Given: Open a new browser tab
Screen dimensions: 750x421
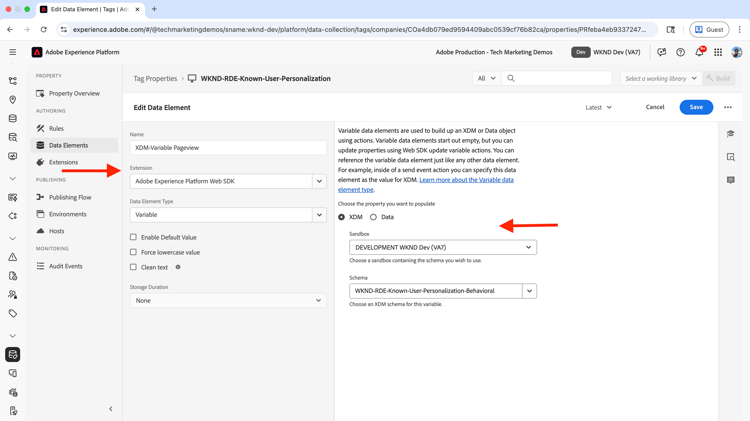Looking at the screenshot, I should click(154, 9).
